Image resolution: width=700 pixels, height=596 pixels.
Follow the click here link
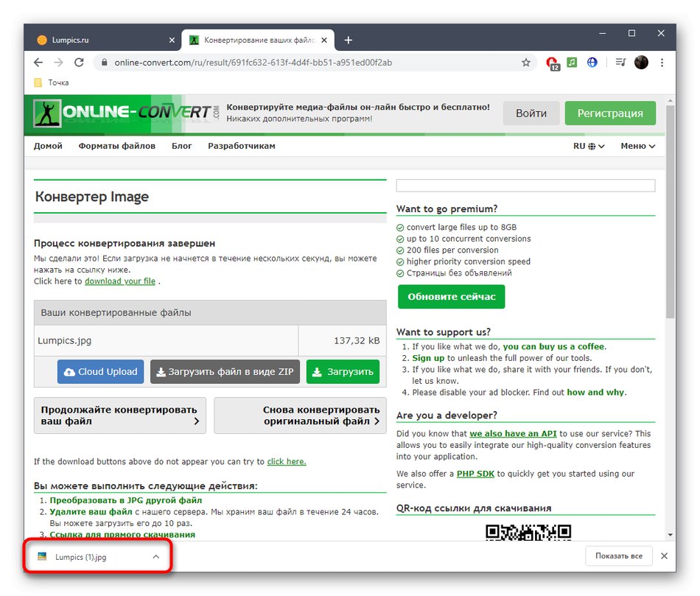coord(287,462)
